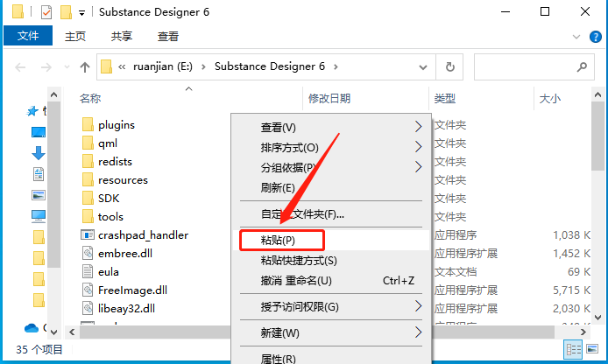Click the OneDrive cloud icon in sidebar
This screenshot has height=364, width=608.
[32, 328]
